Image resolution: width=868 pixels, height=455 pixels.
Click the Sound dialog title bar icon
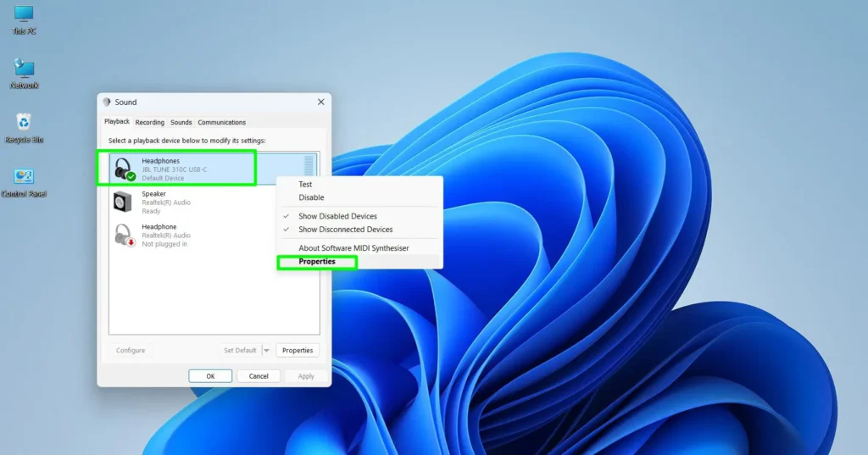pos(107,102)
